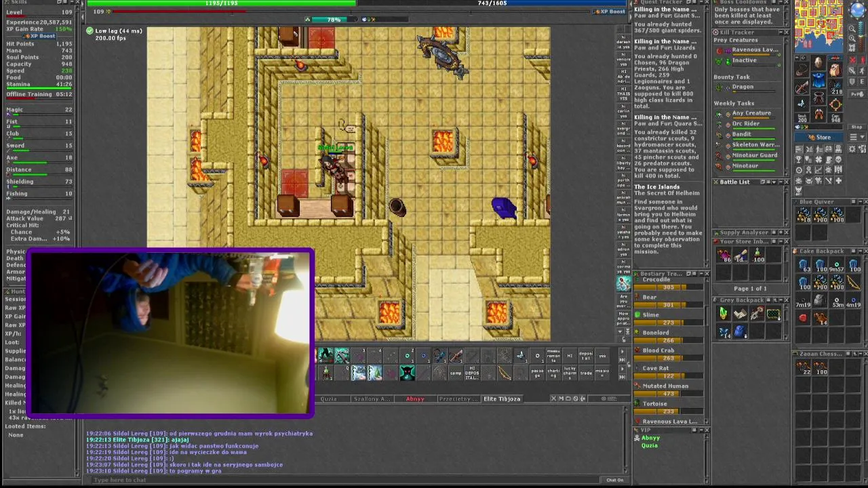
Task: Click the clover icon in widget grid
Action: [x=818, y=159]
